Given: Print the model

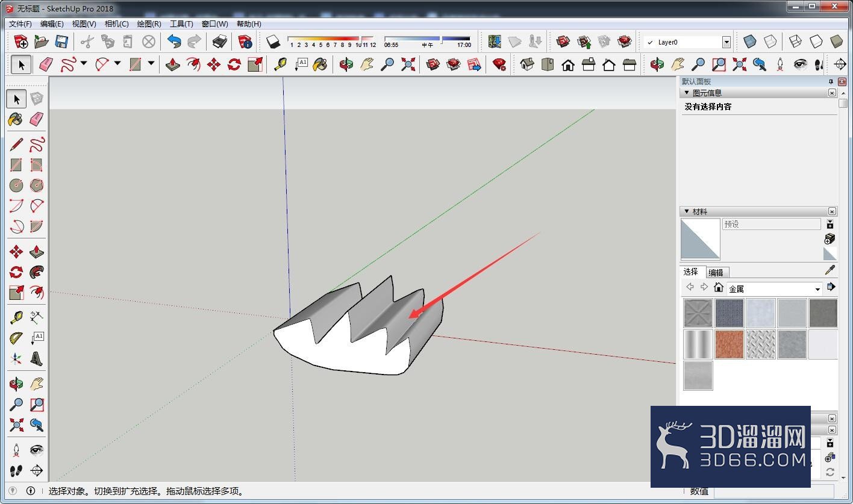Looking at the screenshot, I should (x=220, y=41).
